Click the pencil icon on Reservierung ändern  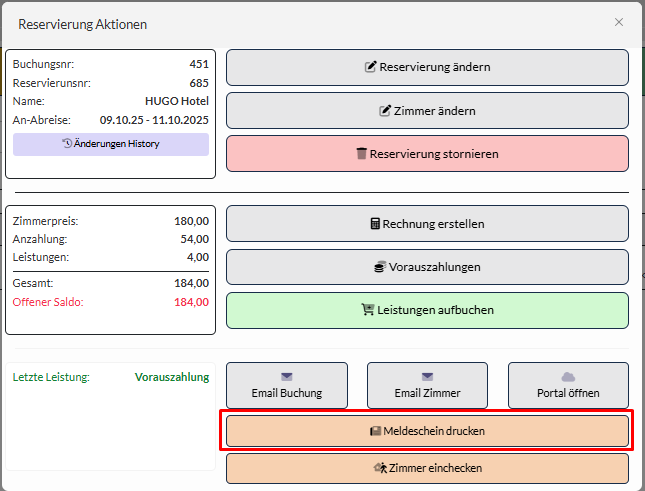[371, 68]
